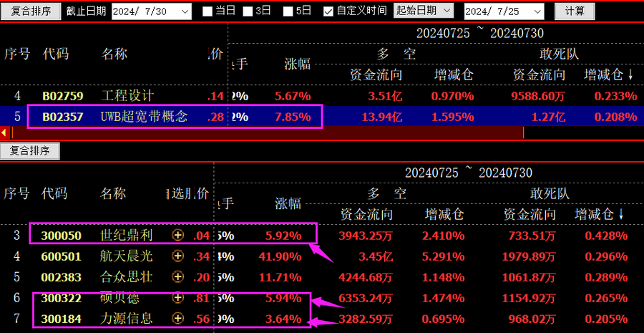Add 世纪鼎利 to watchlist via plus icon
The height and width of the screenshot is (333, 644).
tap(178, 235)
